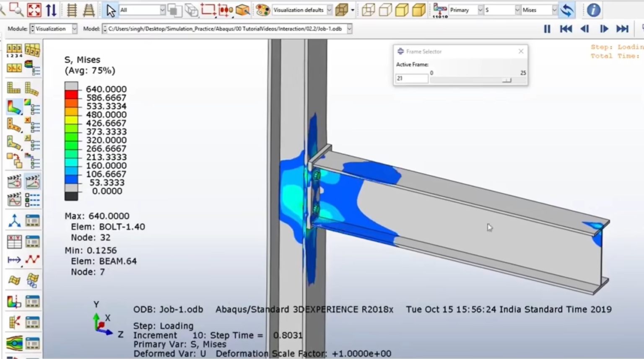The image size is (644, 359).
Task: Click the Plot Symbols on Deformed Shape icon
Action: click(14, 125)
